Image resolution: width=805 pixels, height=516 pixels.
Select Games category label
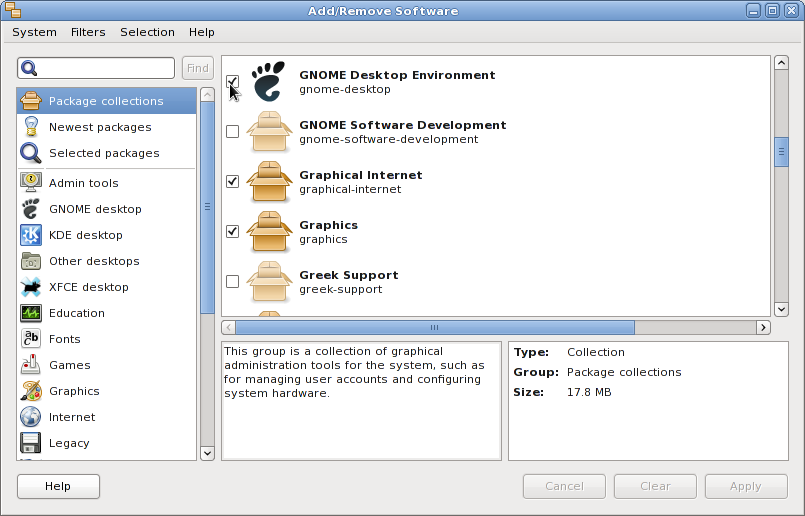[70, 365]
